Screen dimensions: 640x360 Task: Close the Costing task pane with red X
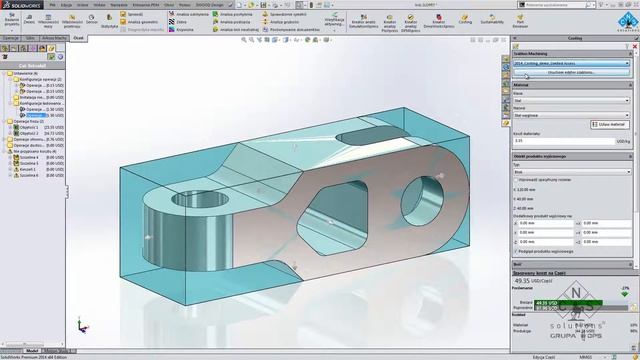[635, 47]
